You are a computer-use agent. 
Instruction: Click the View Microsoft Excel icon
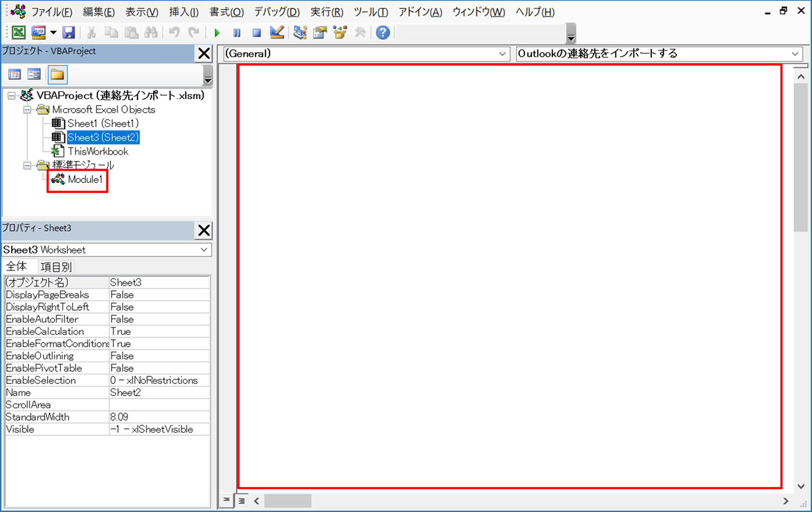(x=19, y=33)
